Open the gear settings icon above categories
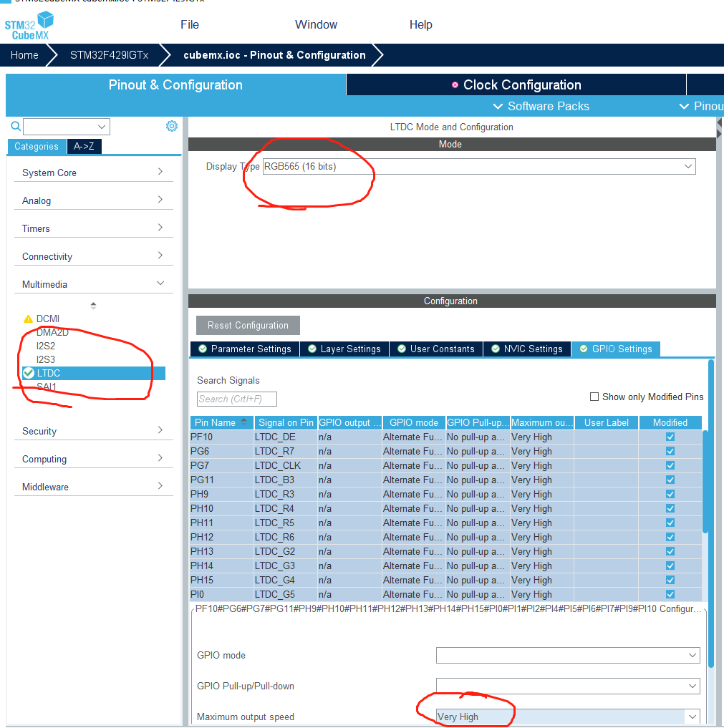The height and width of the screenshot is (728, 724). pyautogui.click(x=172, y=126)
